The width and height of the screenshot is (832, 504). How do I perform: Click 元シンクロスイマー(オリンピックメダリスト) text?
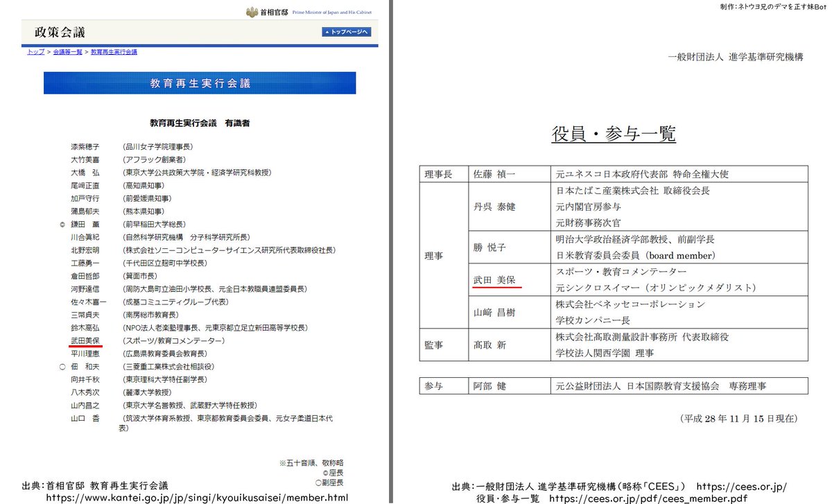[656, 288]
